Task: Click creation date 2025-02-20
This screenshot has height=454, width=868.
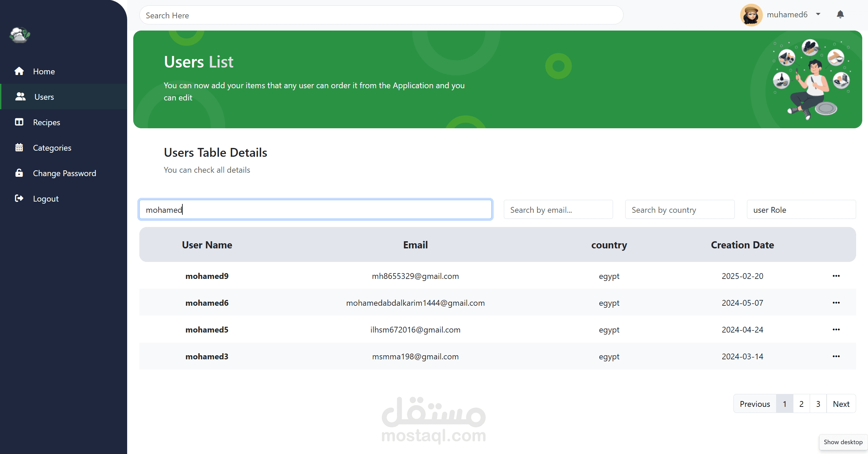Action: point(742,276)
